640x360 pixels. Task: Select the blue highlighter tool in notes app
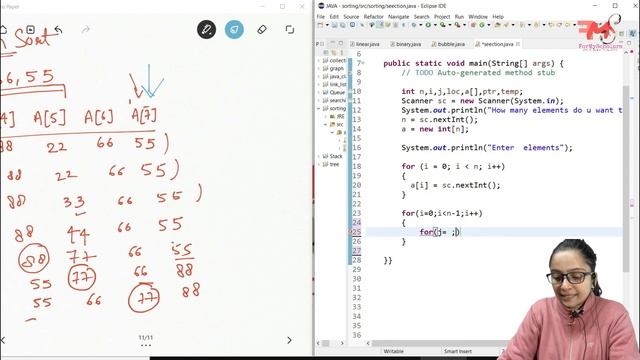[x=234, y=29]
